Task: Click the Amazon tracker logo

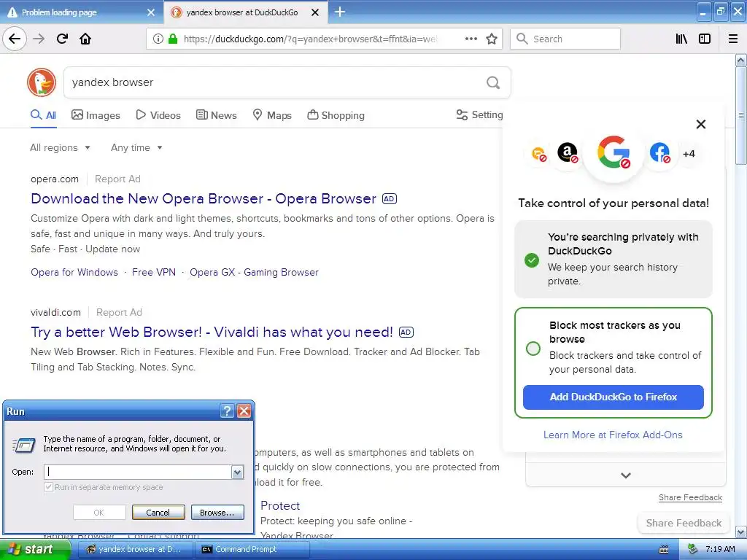Action: point(568,153)
